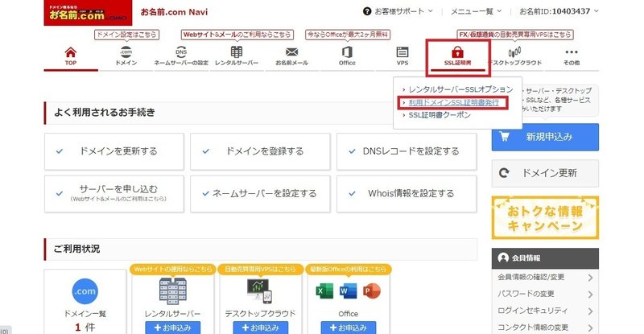Click the PowerPoint icon in Office card

point(372,291)
